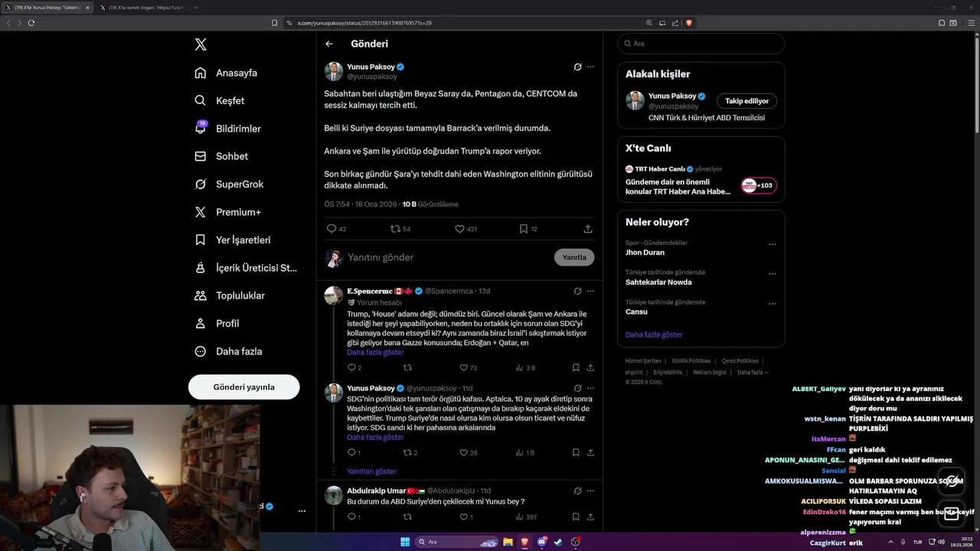Click Takip ediliyor button

coord(747,100)
